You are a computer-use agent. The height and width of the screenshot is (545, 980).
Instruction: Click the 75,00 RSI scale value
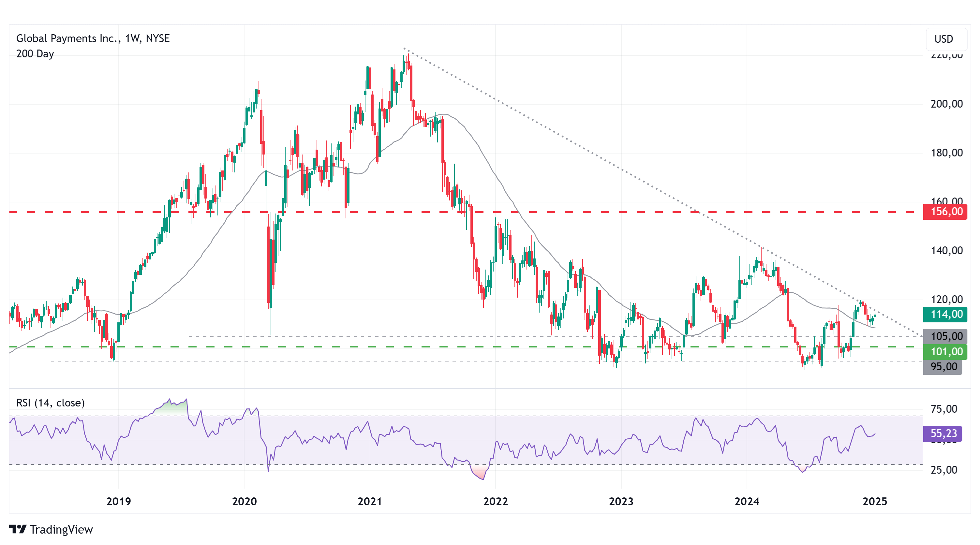click(943, 409)
